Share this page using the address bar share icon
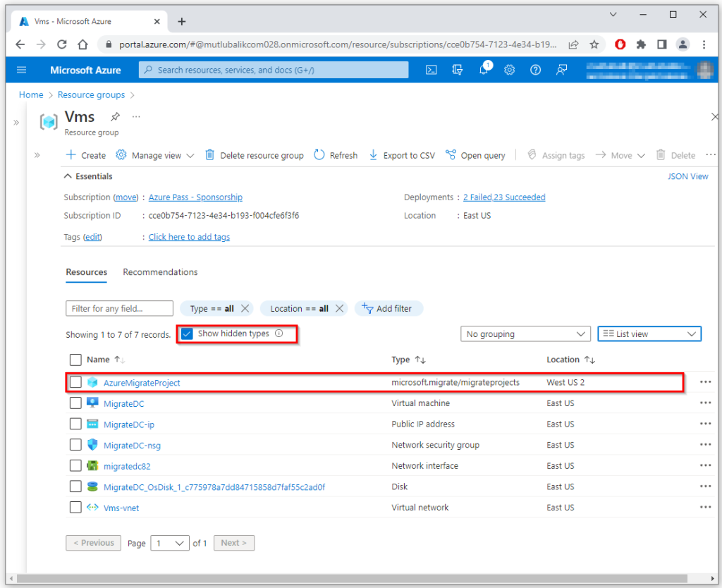This screenshot has width=722, height=588. 573,44
